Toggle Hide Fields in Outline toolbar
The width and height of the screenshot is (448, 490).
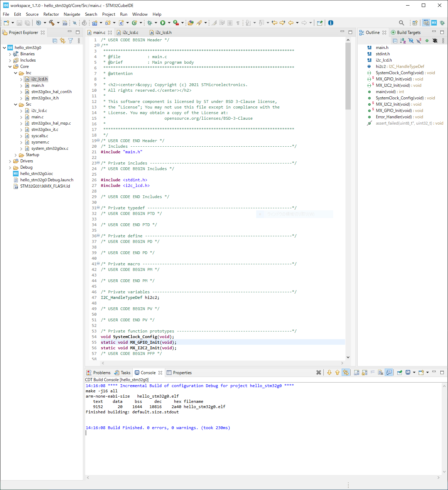[x=411, y=41]
